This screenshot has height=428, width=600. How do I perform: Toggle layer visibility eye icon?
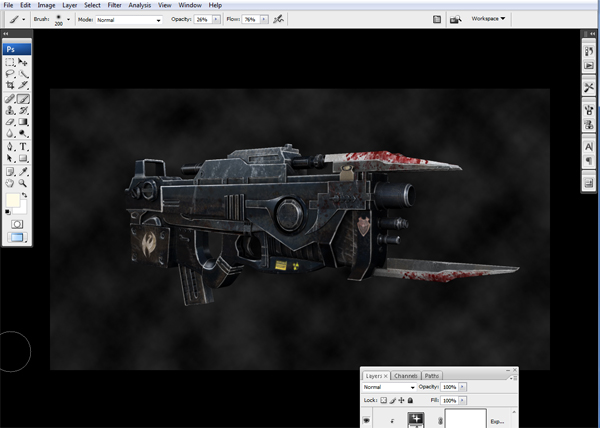pyautogui.click(x=367, y=420)
